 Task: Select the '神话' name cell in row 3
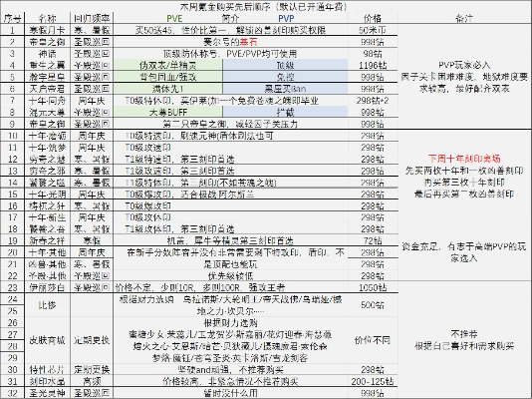click(x=47, y=54)
